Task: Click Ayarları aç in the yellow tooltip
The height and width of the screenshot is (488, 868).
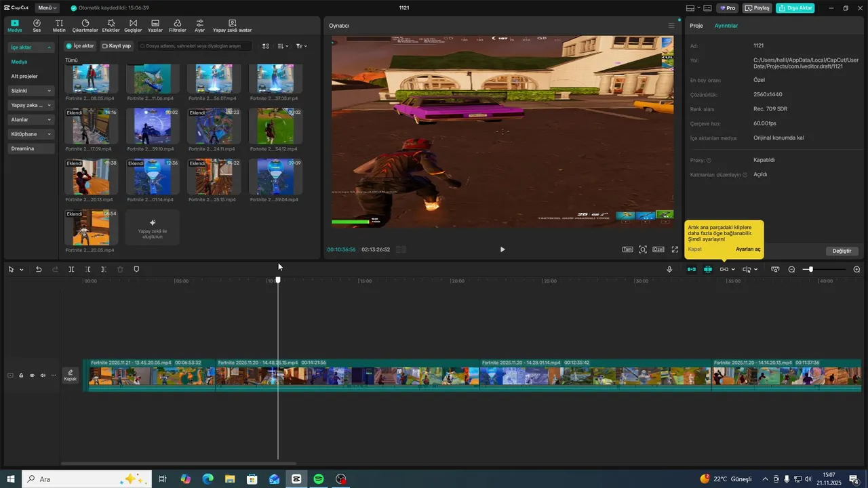Action: (x=748, y=249)
